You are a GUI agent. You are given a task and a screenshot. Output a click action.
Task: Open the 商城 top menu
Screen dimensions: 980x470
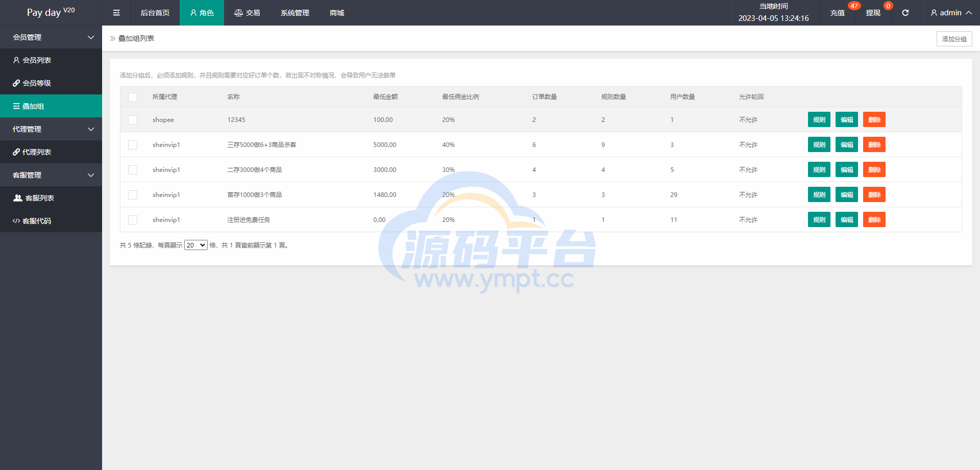337,13
